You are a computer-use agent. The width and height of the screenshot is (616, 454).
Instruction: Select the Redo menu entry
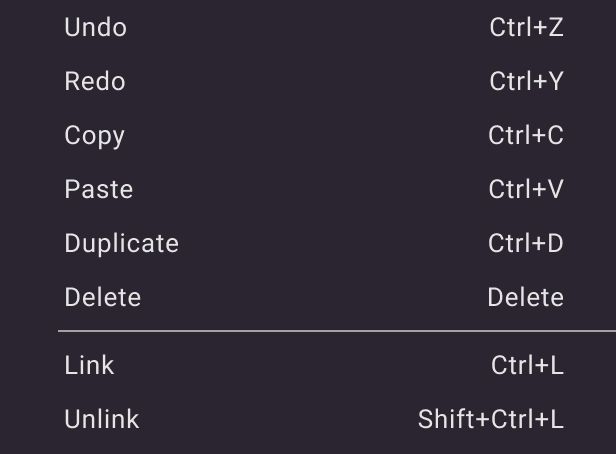point(95,81)
